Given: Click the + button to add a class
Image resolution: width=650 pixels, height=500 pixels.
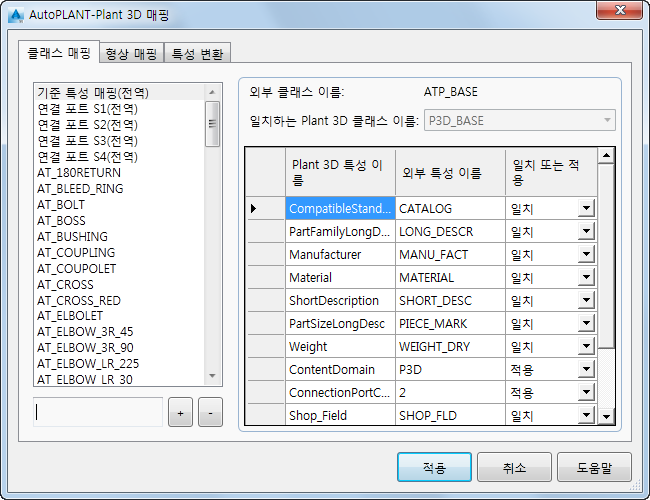Looking at the screenshot, I should [x=180, y=413].
